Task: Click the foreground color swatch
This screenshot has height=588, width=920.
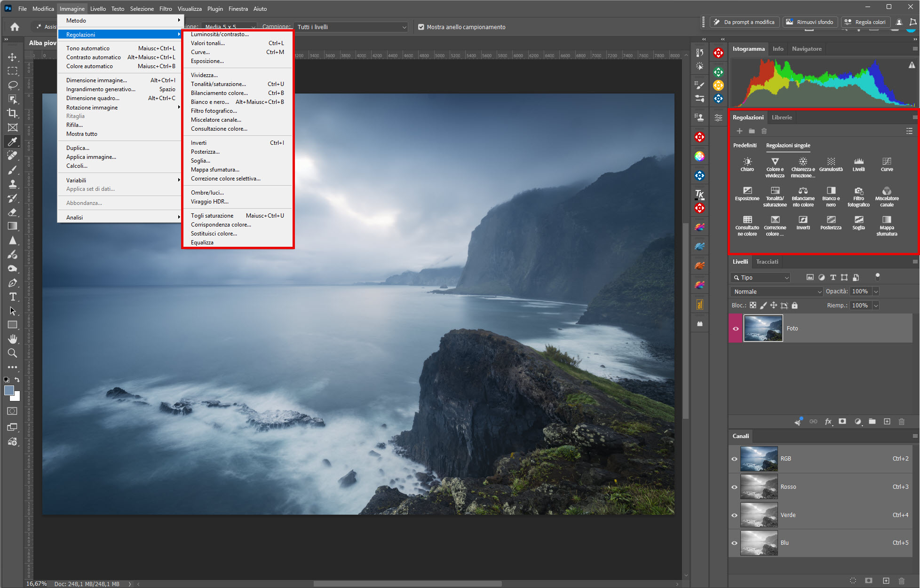Action: (x=9, y=390)
